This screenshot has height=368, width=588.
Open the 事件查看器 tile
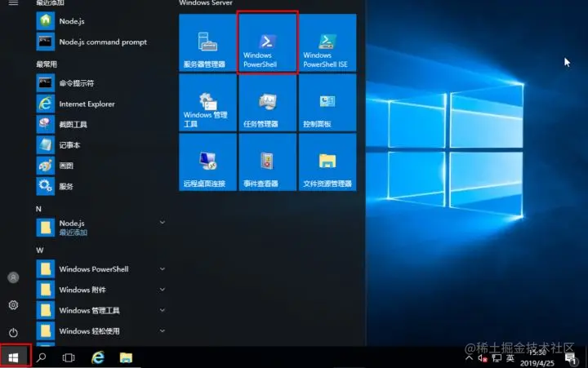pyautogui.click(x=267, y=162)
